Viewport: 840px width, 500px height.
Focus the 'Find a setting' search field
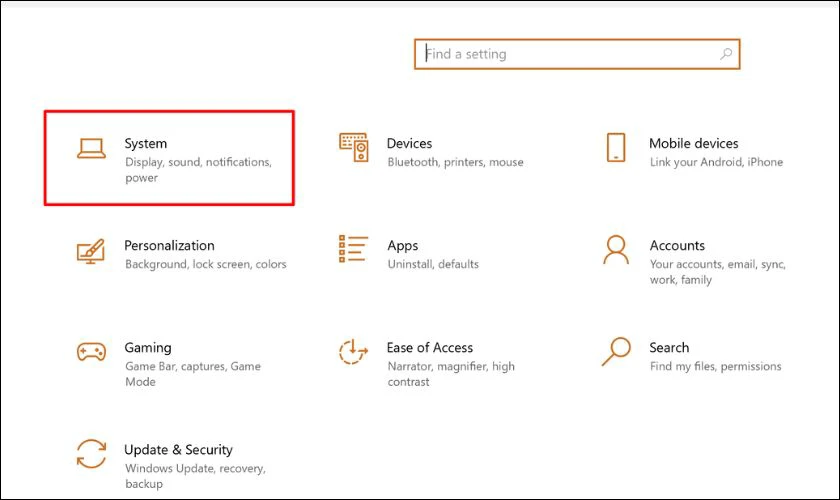565,54
